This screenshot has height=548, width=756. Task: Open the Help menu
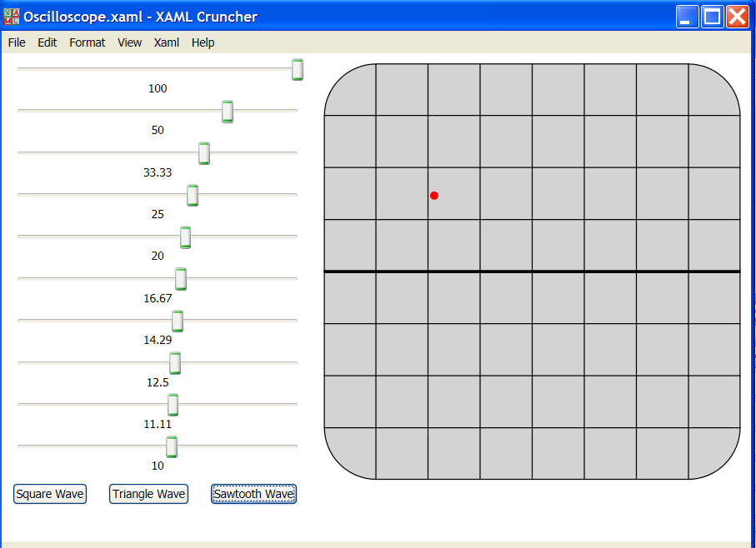click(203, 42)
